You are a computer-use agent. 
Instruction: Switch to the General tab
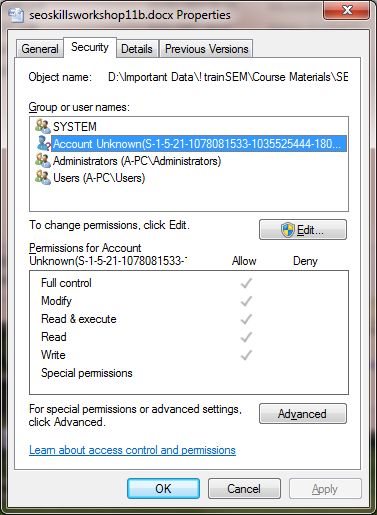(x=40, y=49)
